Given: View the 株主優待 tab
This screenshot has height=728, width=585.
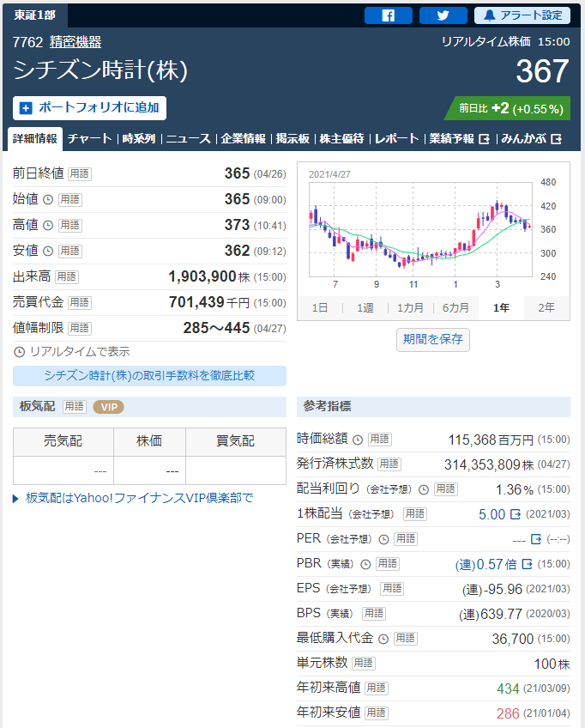Looking at the screenshot, I should pyautogui.click(x=342, y=139).
